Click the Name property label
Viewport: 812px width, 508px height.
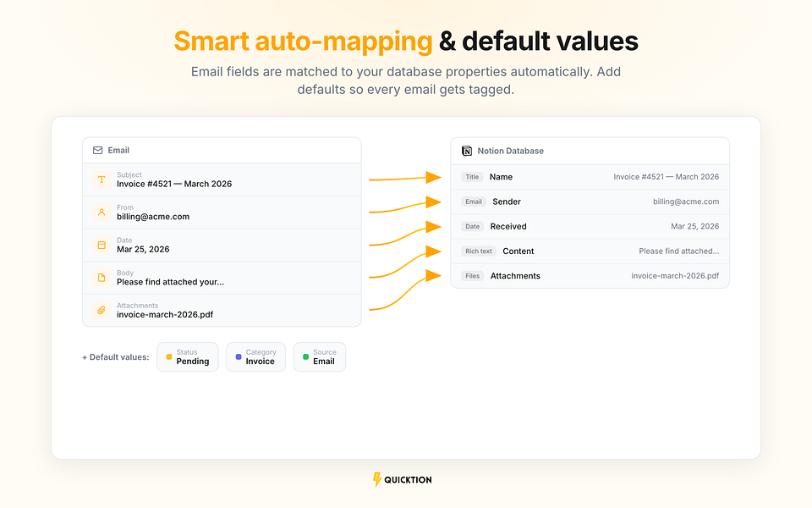(x=501, y=177)
